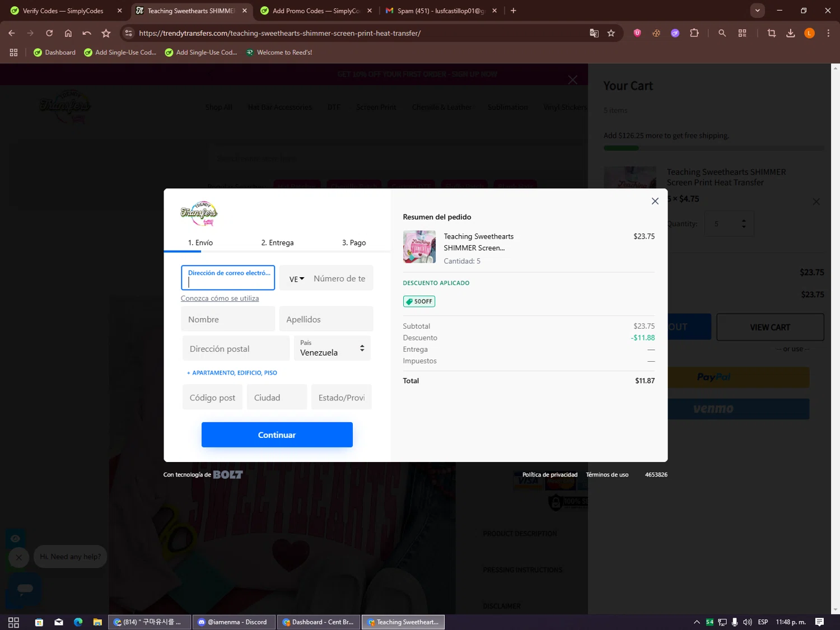Add apartamento, edificio, piso line
Screen dimensions: 840x630
(x=232, y=373)
